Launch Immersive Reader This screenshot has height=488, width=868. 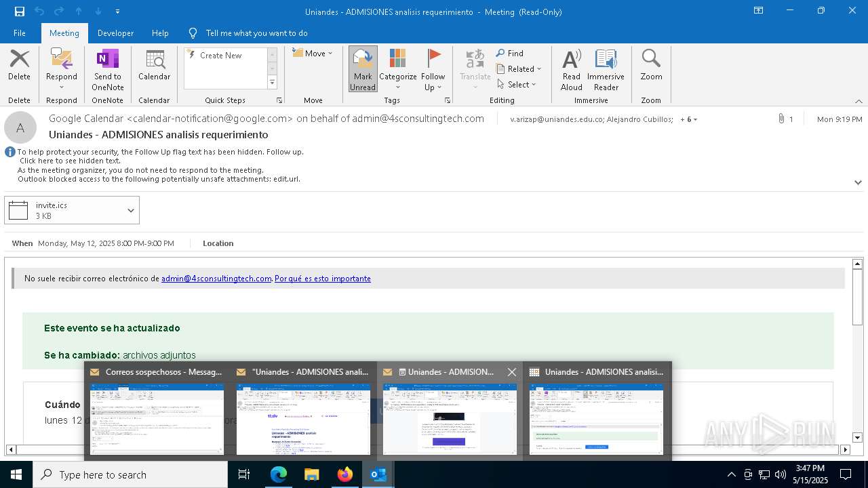pyautogui.click(x=606, y=70)
